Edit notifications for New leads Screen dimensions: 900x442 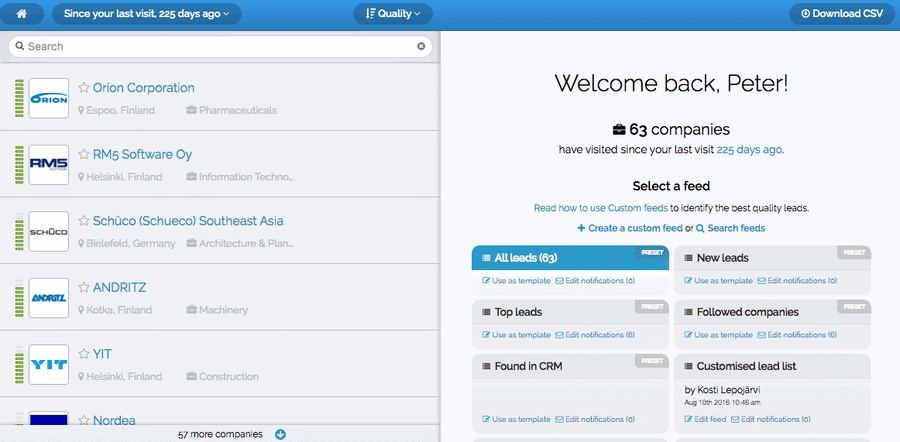(797, 281)
